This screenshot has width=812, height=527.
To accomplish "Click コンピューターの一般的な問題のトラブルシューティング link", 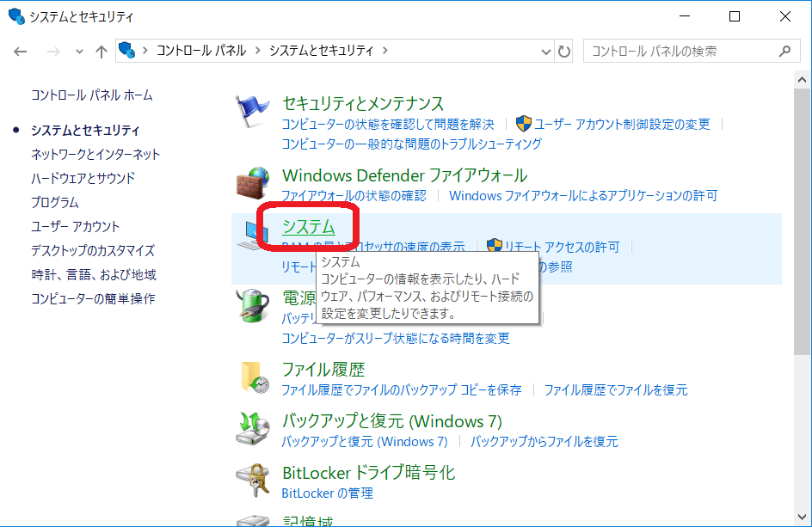I will pos(412,144).
